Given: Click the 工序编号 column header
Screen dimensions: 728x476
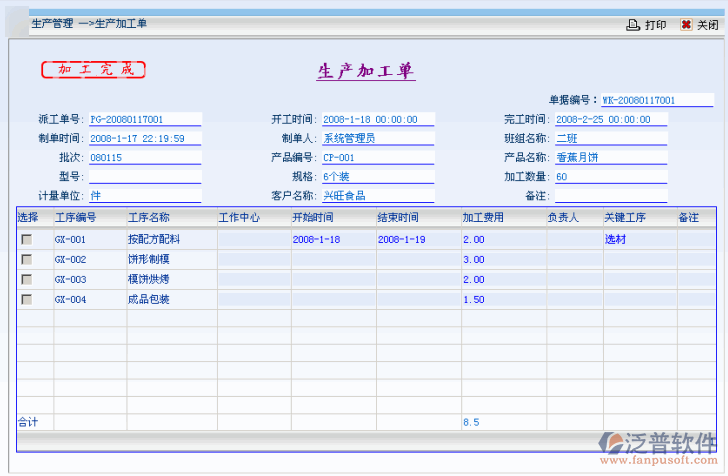Looking at the screenshot, I should point(75,217).
